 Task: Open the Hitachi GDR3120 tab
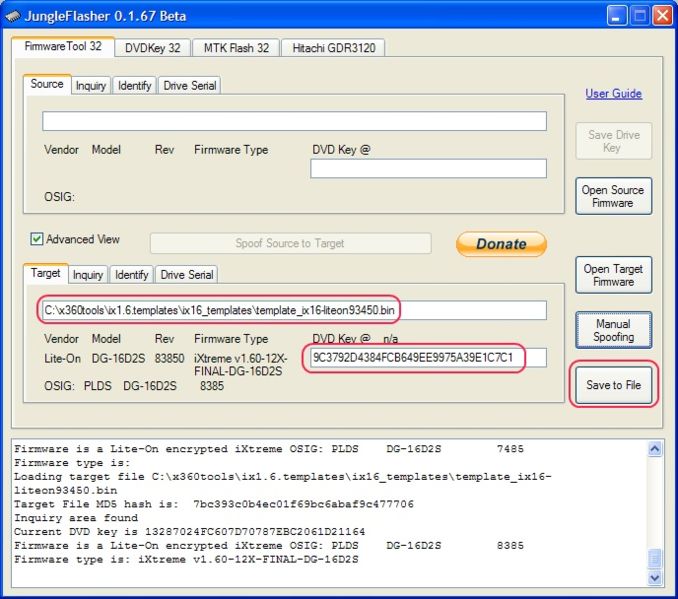tap(333, 48)
